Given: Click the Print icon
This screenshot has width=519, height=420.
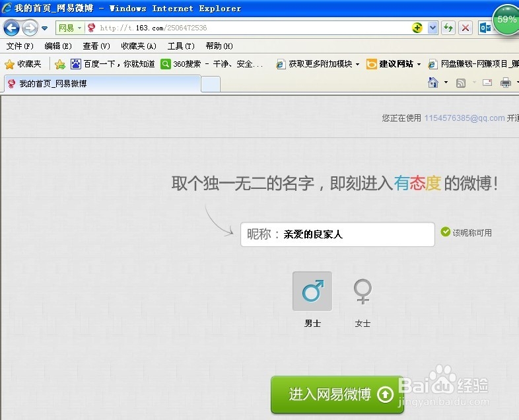Looking at the screenshot, I should 505,83.
